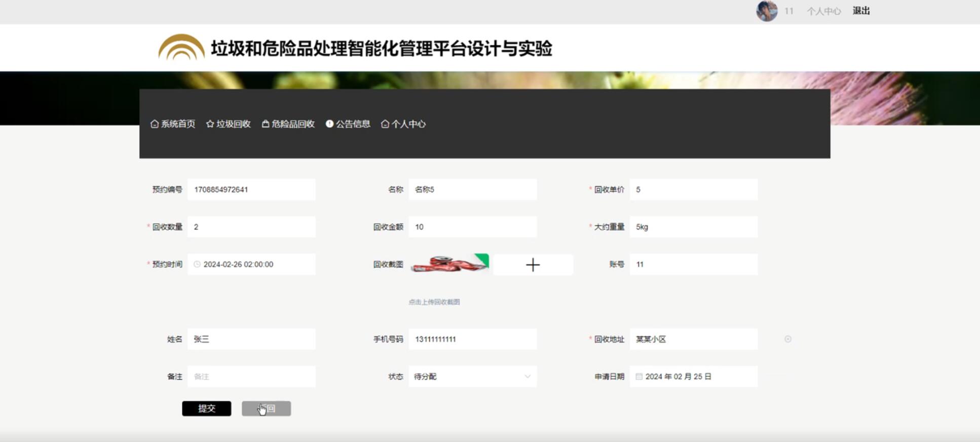Focus the 大约重量 input with 5kg
Image resolution: width=980 pixels, height=442 pixels.
pyautogui.click(x=694, y=227)
